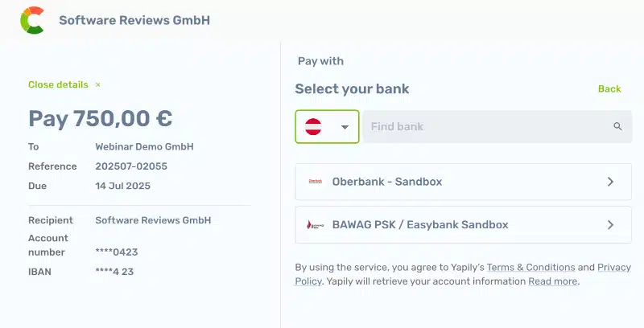Click the magnifier search icon in Find bank

coord(617,126)
